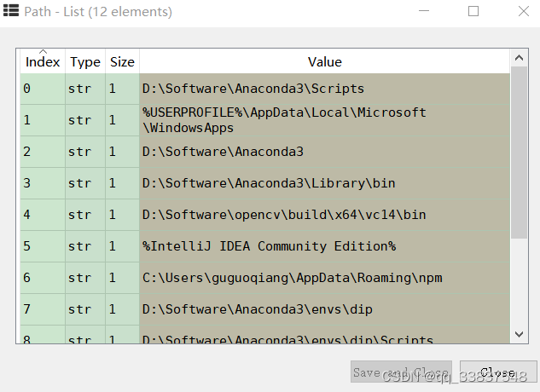Screen dimensions: 540x392
Task: Click the str type cell in row 0
Action: (x=85, y=89)
